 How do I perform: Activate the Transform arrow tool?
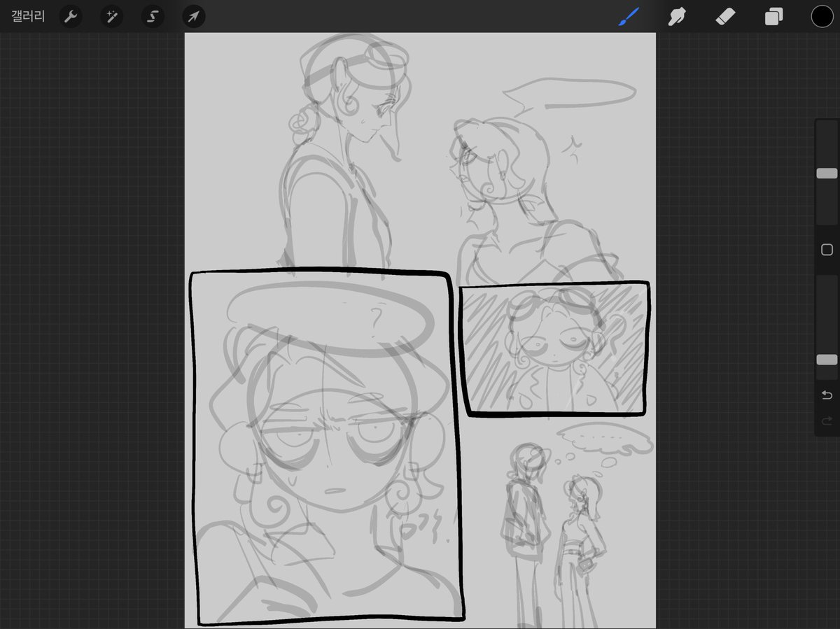coord(194,16)
